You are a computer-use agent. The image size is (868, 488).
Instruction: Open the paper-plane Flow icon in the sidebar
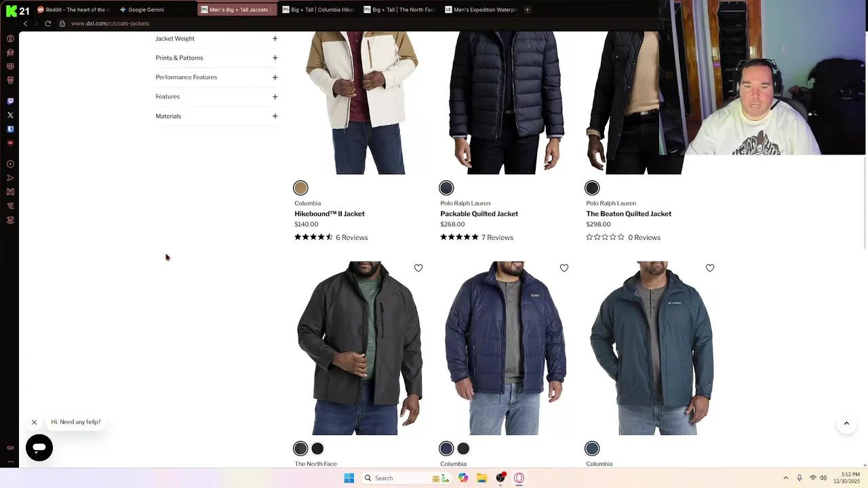10,178
